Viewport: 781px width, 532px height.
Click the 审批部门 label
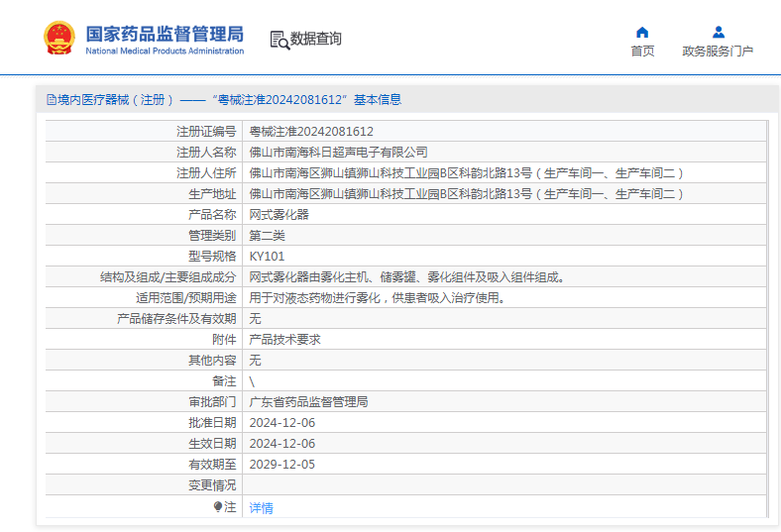(212, 402)
